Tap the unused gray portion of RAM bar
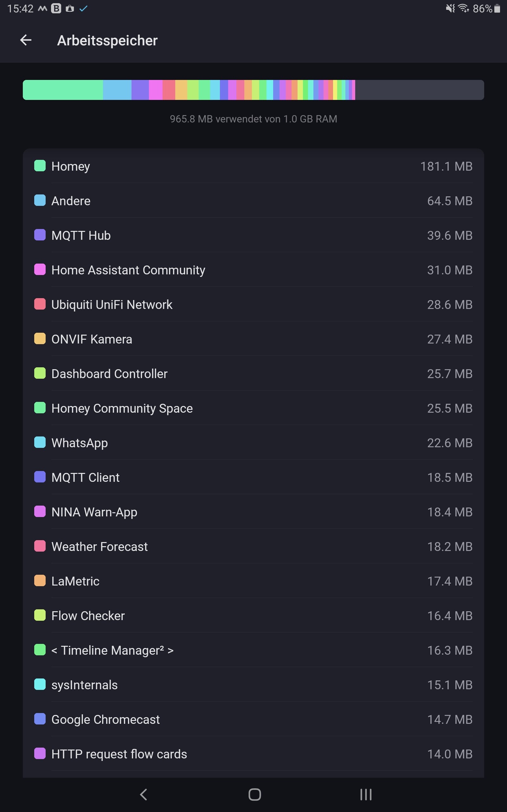The height and width of the screenshot is (812, 507). tap(419, 90)
